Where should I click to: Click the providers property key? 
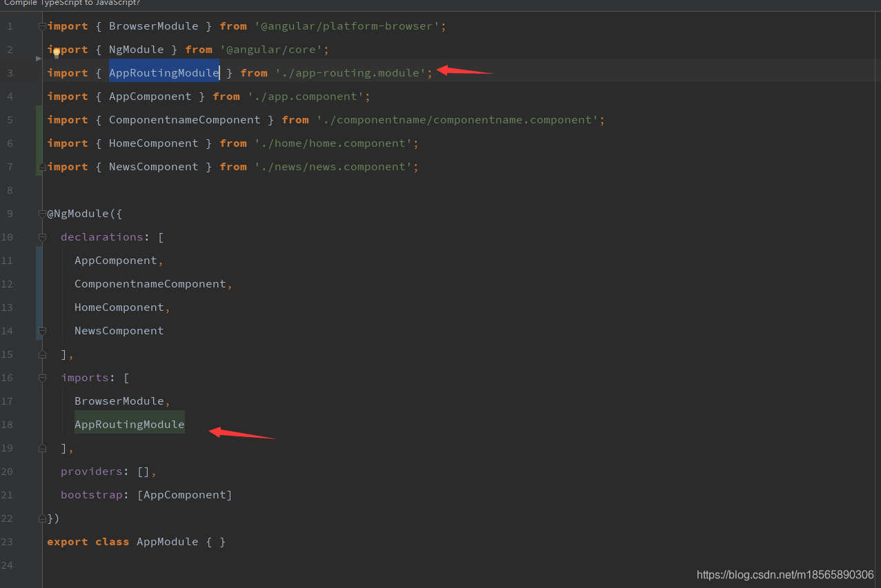92,472
